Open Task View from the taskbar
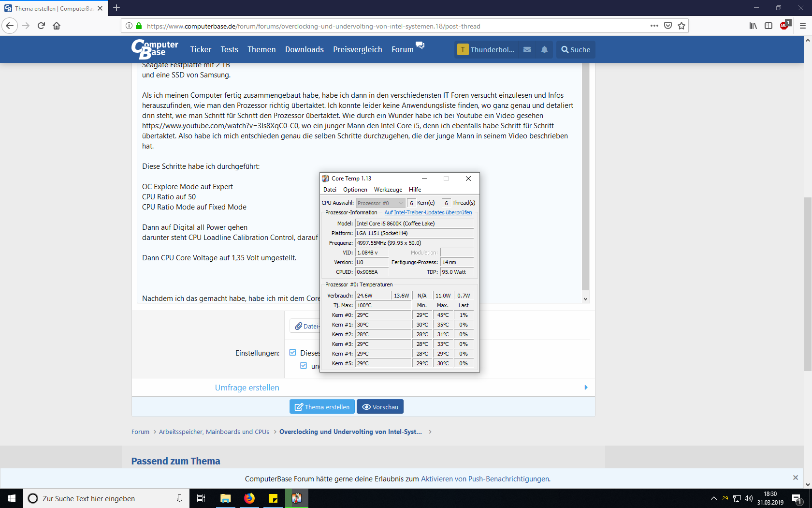This screenshot has height=508, width=812. [x=201, y=498]
